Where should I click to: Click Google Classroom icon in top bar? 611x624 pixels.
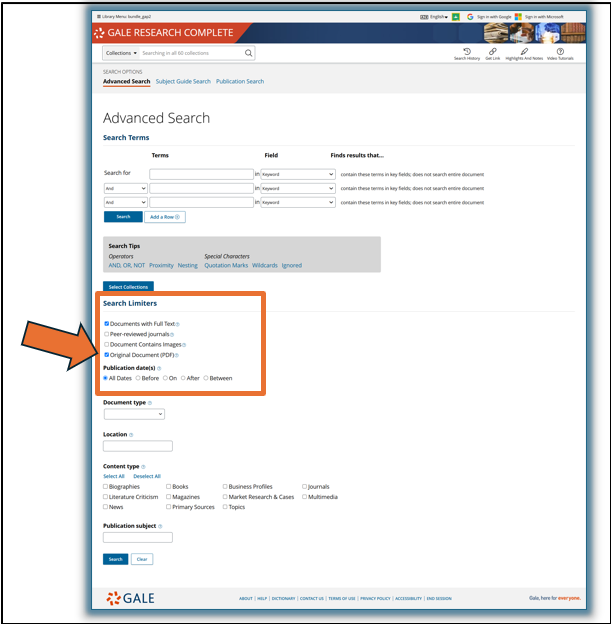pos(456,17)
